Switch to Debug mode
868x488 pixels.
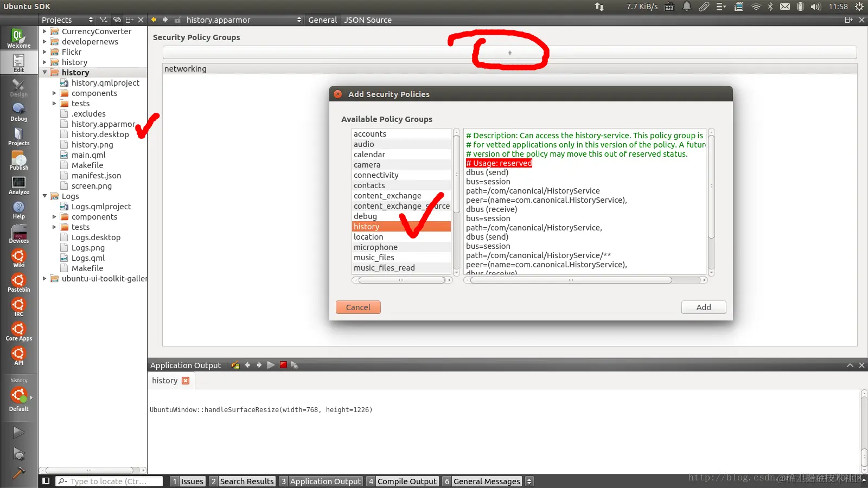tap(18, 112)
